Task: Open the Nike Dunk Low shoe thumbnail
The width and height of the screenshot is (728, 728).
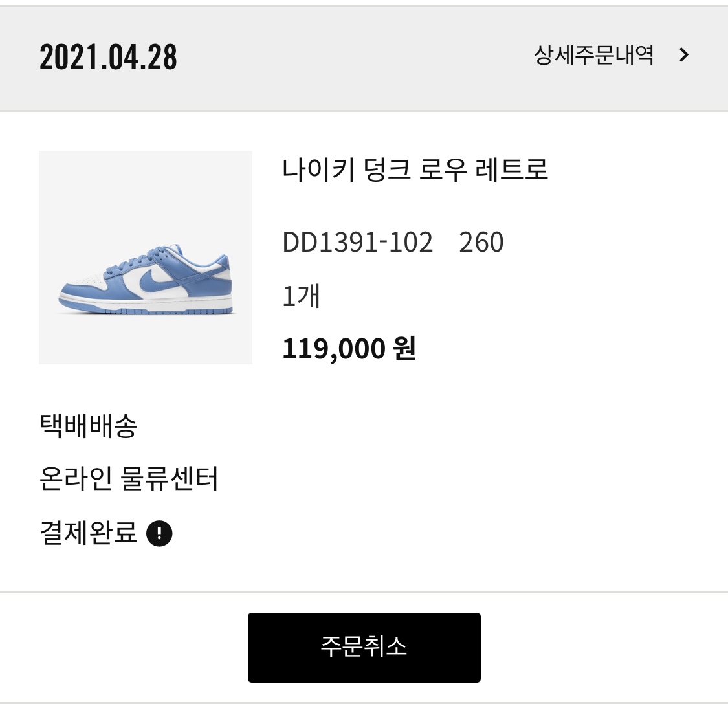Action: tap(146, 257)
